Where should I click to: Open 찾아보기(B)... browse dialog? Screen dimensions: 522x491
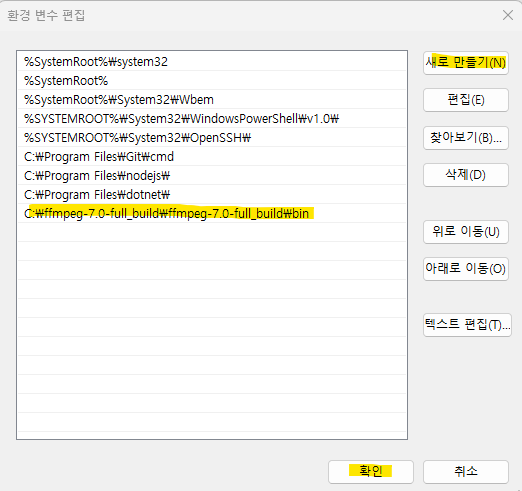[x=466, y=138]
